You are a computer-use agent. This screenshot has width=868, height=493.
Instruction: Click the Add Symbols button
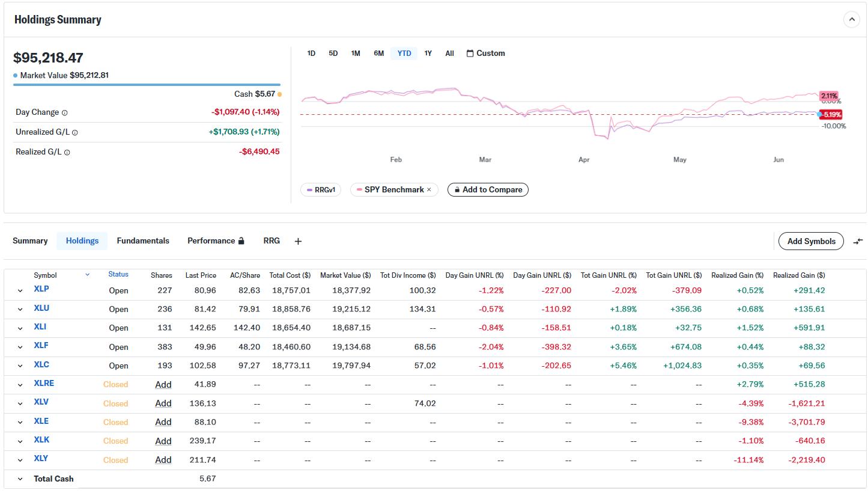pyautogui.click(x=811, y=241)
